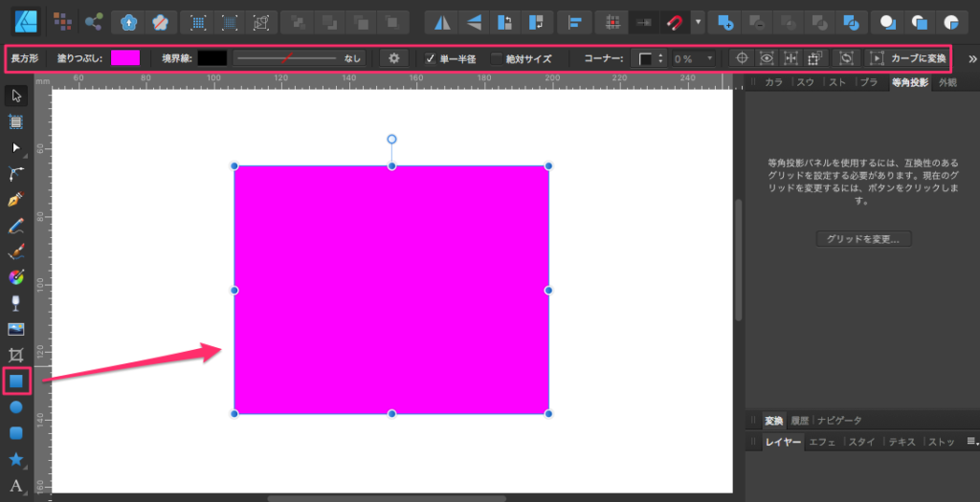Open the magenta fill color swatch
Viewport: 980px width, 502px height.
[125, 58]
